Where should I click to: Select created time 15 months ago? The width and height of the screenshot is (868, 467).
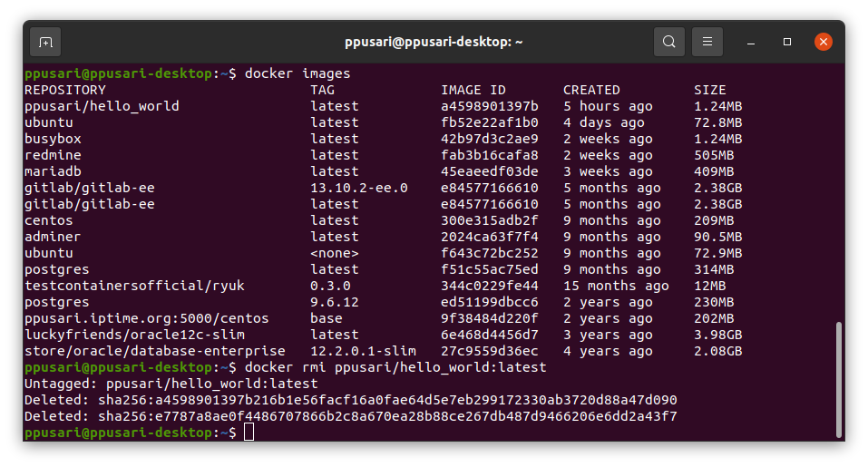pyautogui.click(x=616, y=286)
